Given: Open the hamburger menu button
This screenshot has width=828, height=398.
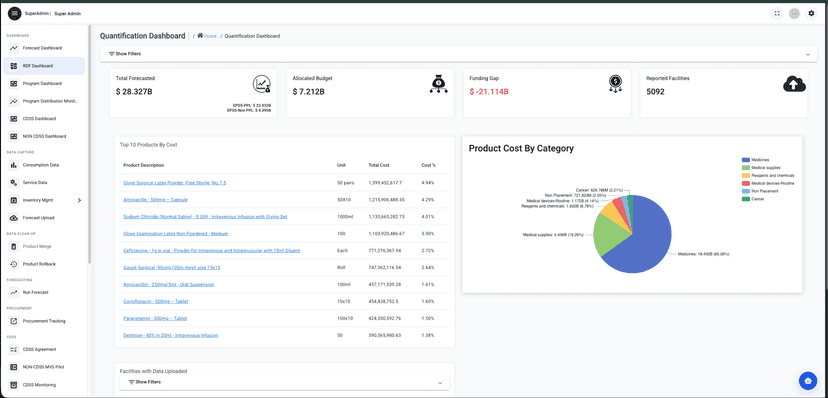Looking at the screenshot, I should [x=14, y=13].
